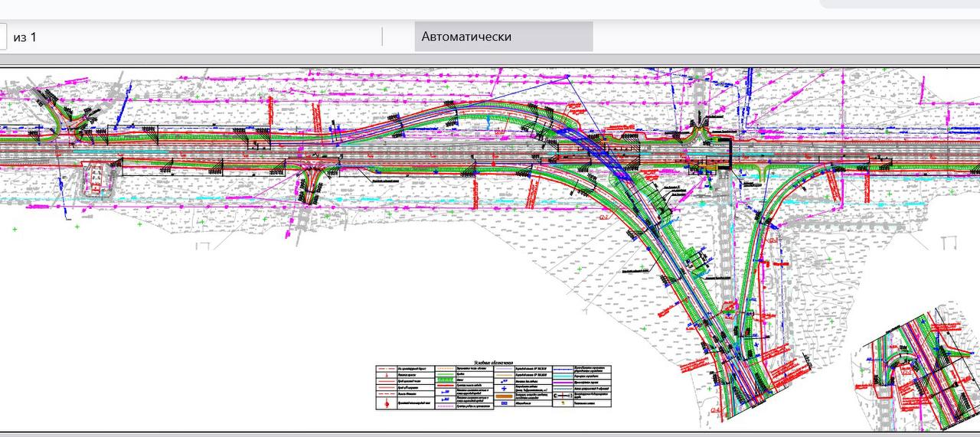Click the green hatched fill legend swatch
This screenshot has height=437, width=980.
(446, 380)
